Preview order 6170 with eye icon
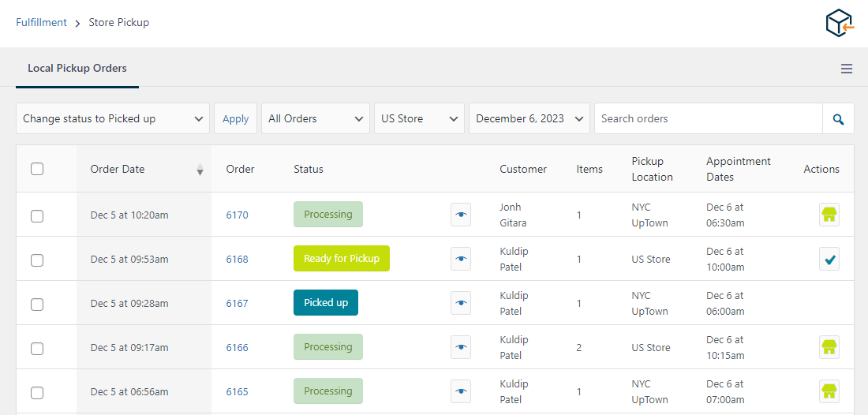 [x=461, y=215]
